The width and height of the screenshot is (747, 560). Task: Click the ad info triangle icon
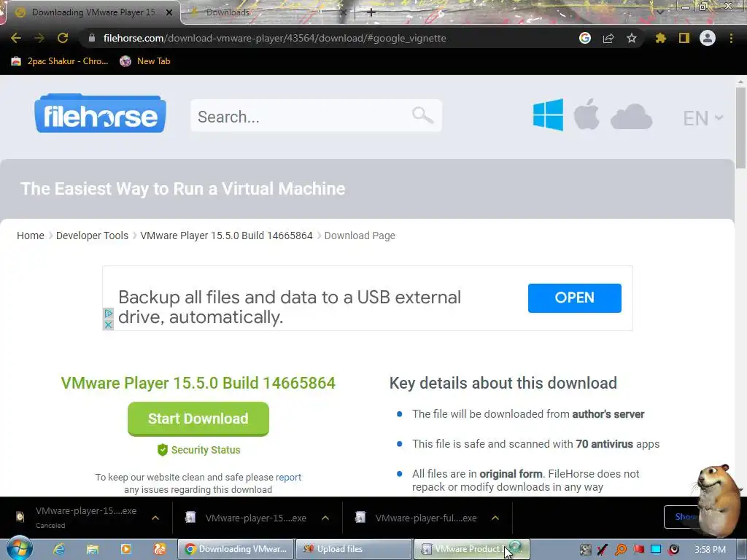click(x=108, y=314)
